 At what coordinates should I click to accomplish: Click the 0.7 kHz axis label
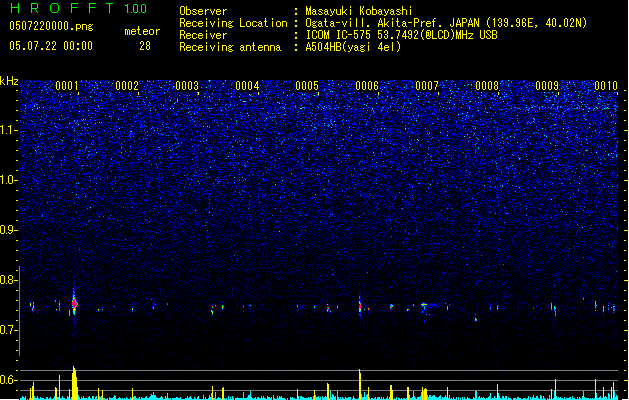[x=9, y=330]
